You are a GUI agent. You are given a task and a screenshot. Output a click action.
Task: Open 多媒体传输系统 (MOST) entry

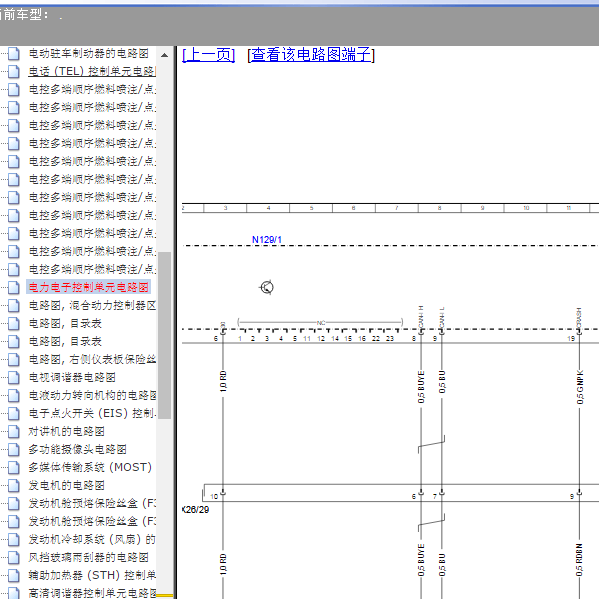click(90, 467)
